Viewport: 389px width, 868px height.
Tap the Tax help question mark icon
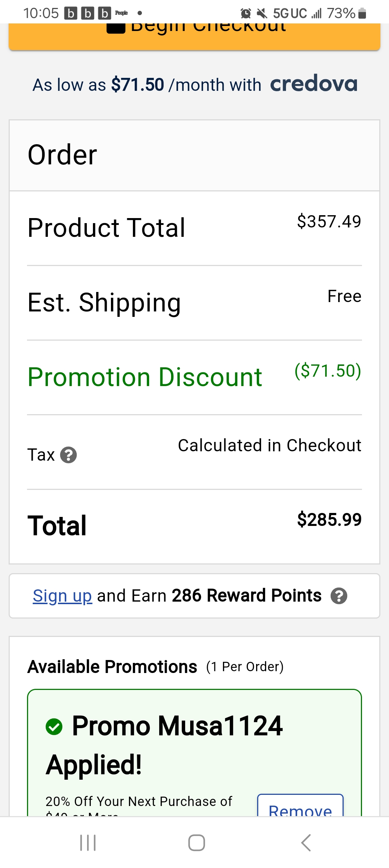[x=68, y=455]
